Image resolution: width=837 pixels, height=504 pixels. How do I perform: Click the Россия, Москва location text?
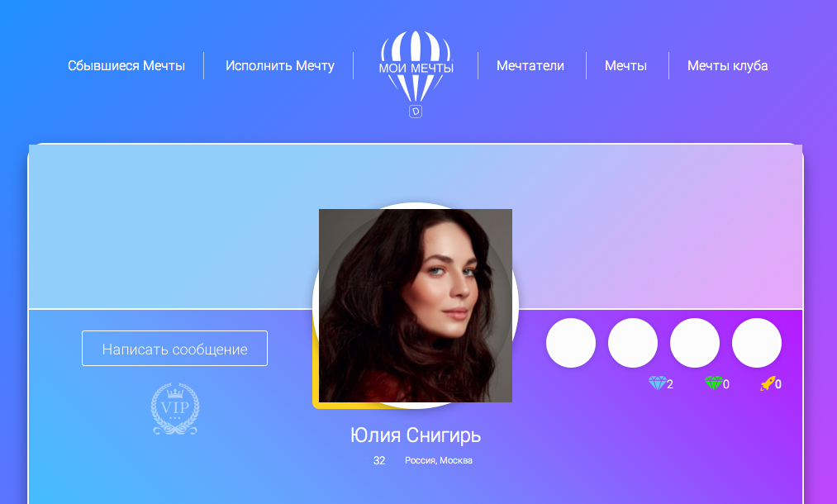point(438,460)
